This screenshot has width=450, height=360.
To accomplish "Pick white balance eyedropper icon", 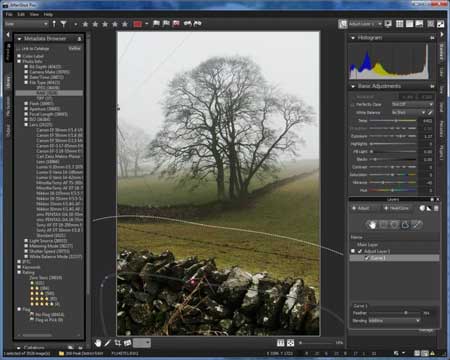I will coord(430,112).
